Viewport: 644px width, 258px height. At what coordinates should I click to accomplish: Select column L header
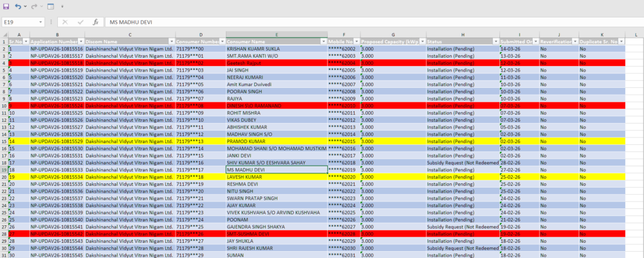tap(635, 35)
